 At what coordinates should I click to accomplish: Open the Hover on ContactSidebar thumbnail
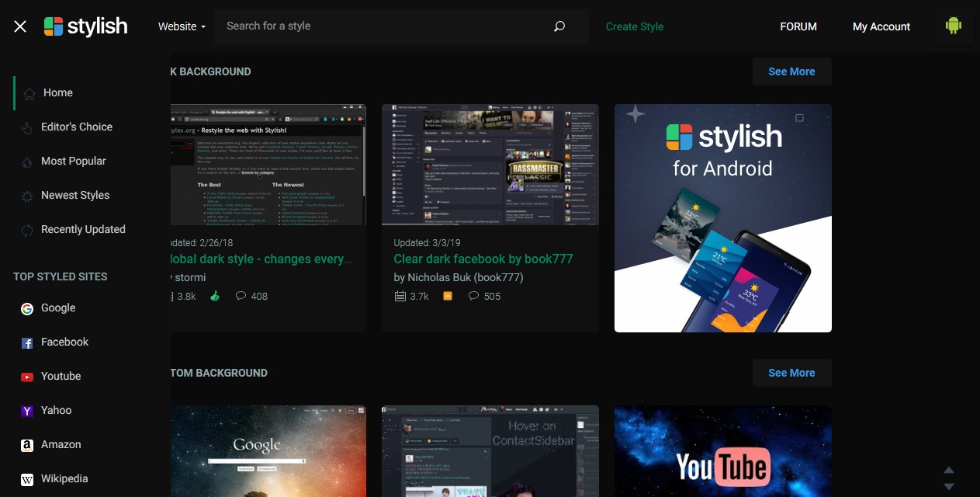[490, 451]
